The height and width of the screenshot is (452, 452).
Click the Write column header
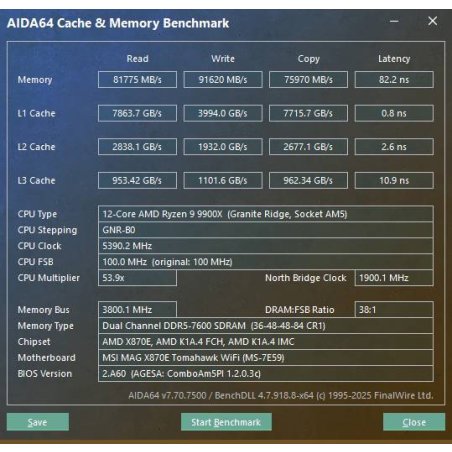click(223, 59)
